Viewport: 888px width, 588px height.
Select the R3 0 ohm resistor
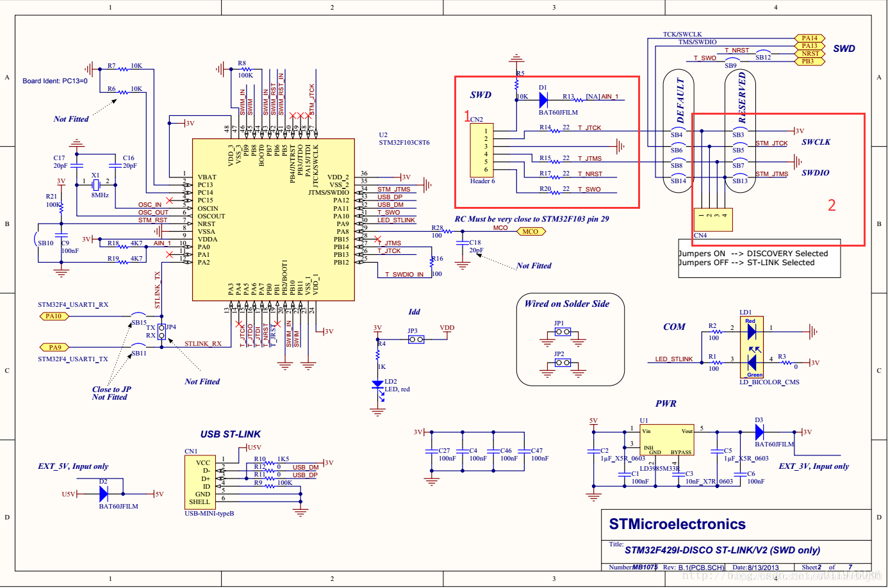(x=787, y=363)
